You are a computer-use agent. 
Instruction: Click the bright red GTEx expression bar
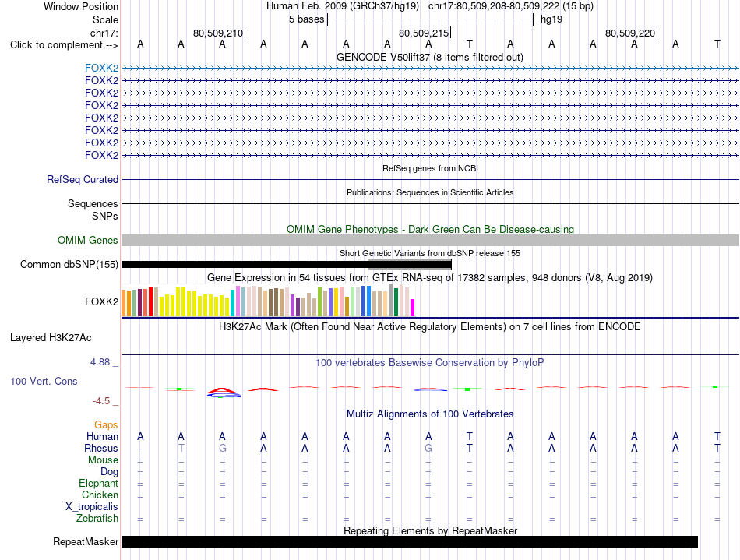click(x=151, y=301)
